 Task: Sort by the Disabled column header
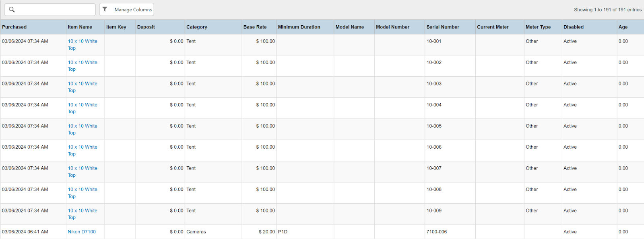573,27
